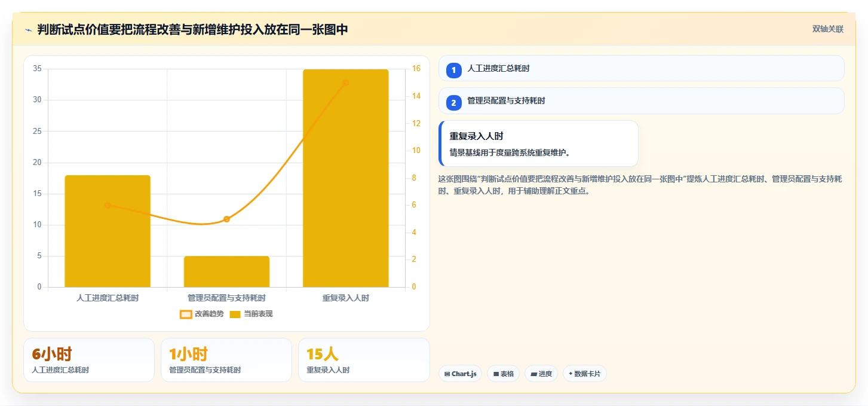Click the x-axis label 重复录入人时
The width and height of the screenshot is (868, 406).
tap(346, 298)
